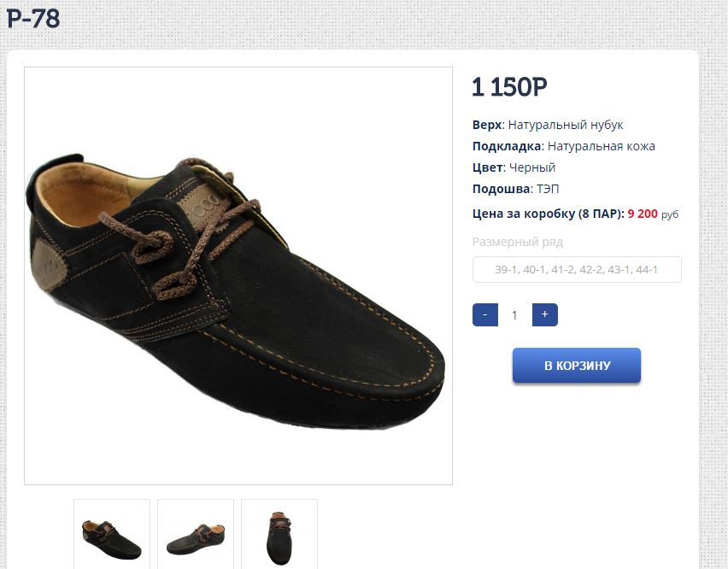Decrease quantity with the minus button

[x=484, y=314]
